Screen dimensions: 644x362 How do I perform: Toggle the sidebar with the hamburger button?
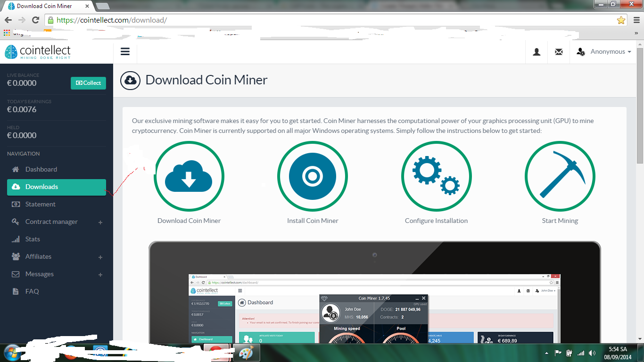pos(125,52)
